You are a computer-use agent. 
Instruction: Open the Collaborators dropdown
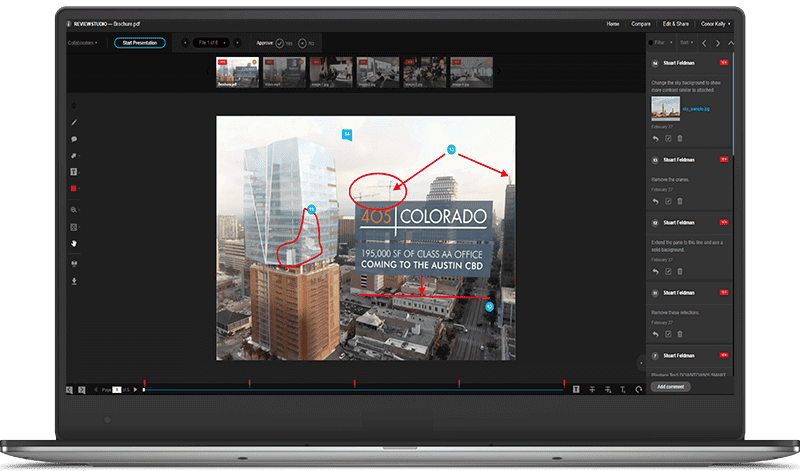82,43
